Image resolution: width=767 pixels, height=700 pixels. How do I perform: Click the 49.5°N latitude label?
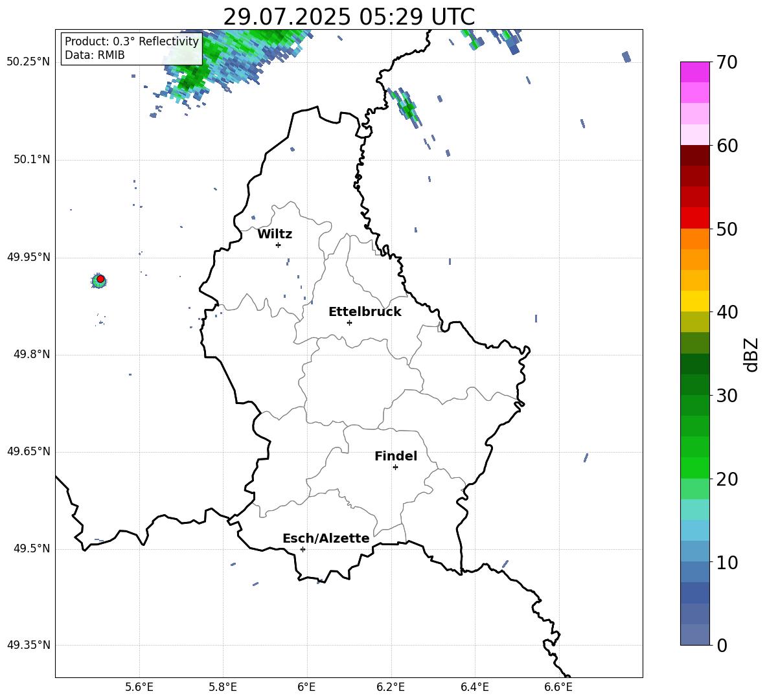click(x=31, y=548)
